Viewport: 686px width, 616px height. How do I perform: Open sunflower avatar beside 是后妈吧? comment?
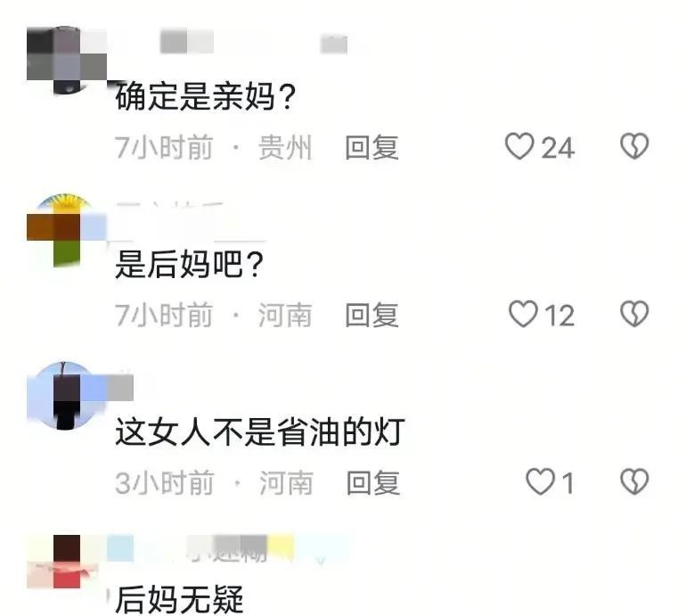coord(67,230)
